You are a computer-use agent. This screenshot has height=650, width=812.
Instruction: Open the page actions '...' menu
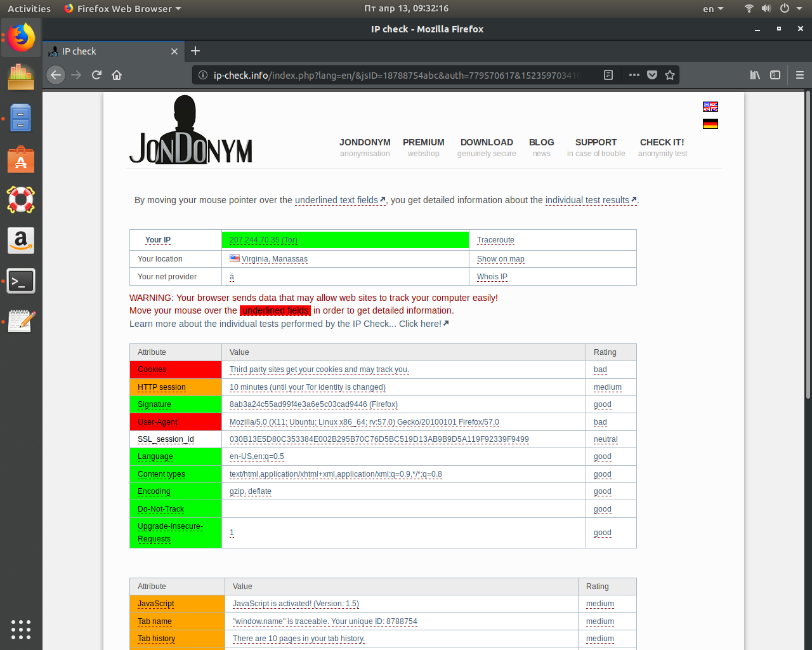point(634,74)
